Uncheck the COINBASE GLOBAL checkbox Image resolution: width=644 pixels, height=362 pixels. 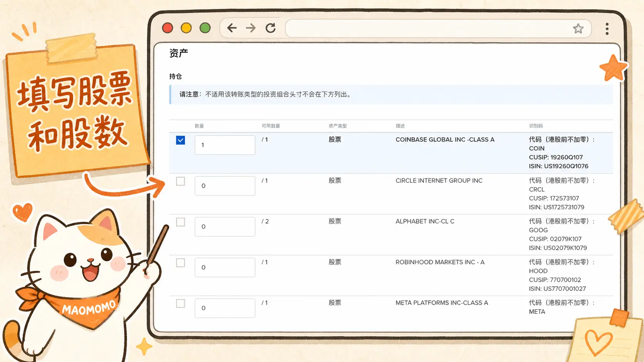[x=180, y=140]
